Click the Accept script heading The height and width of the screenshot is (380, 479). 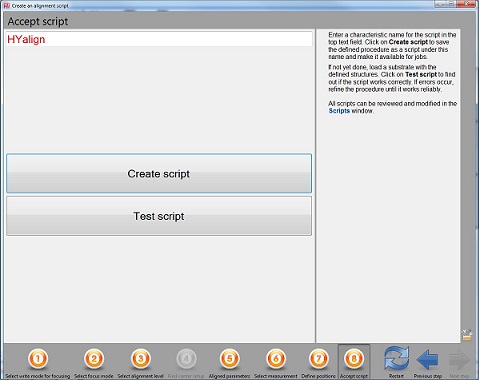point(38,21)
